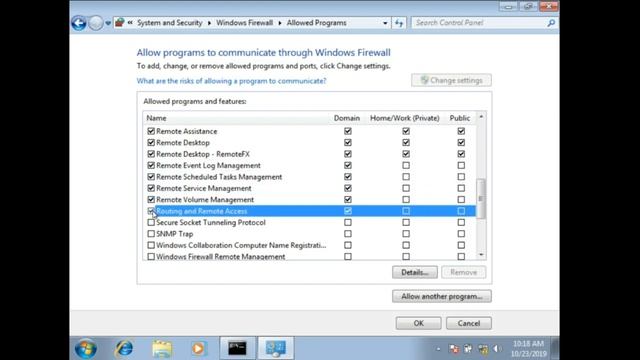This screenshot has width=640, height=360.
Task: Click the taskbar clock and date
Action: (x=528, y=349)
